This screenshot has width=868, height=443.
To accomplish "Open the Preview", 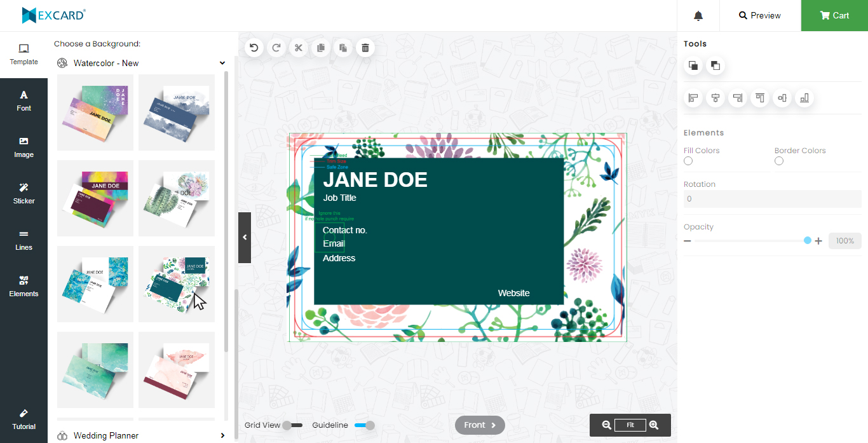I will (x=760, y=16).
